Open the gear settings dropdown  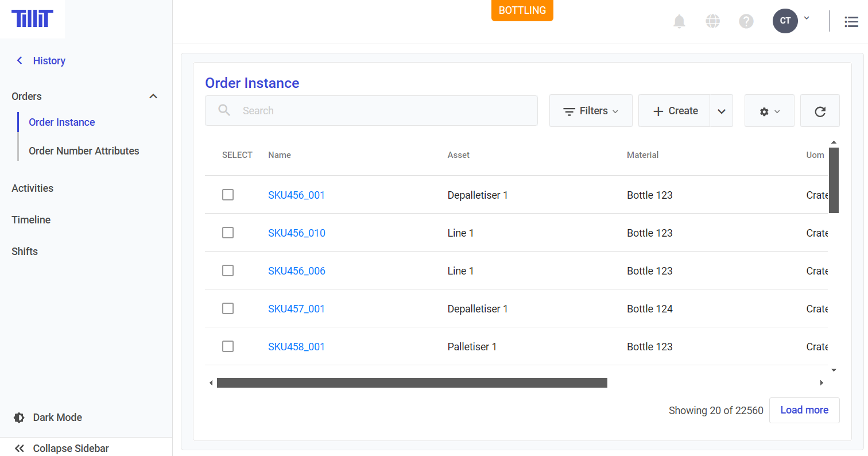click(x=769, y=111)
